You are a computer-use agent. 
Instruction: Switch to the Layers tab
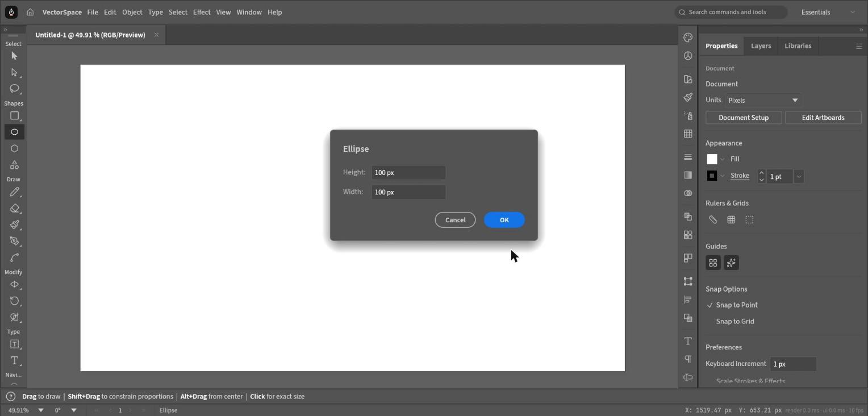pos(761,46)
